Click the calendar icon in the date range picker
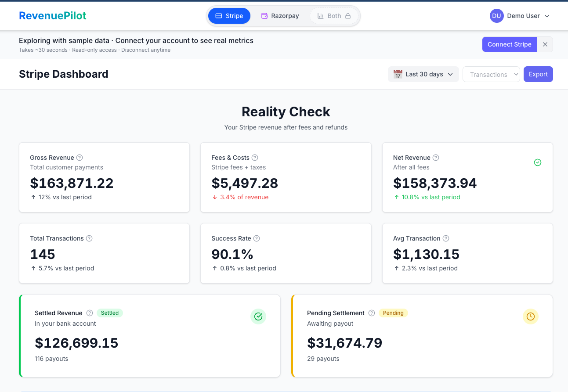Image resolution: width=568 pixels, height=392 pixels. [398, 74]
